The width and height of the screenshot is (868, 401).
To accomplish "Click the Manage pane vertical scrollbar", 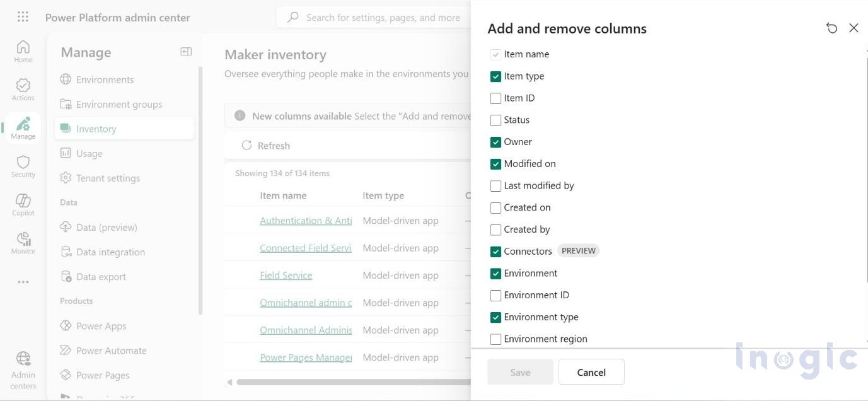I will point(200,189).
